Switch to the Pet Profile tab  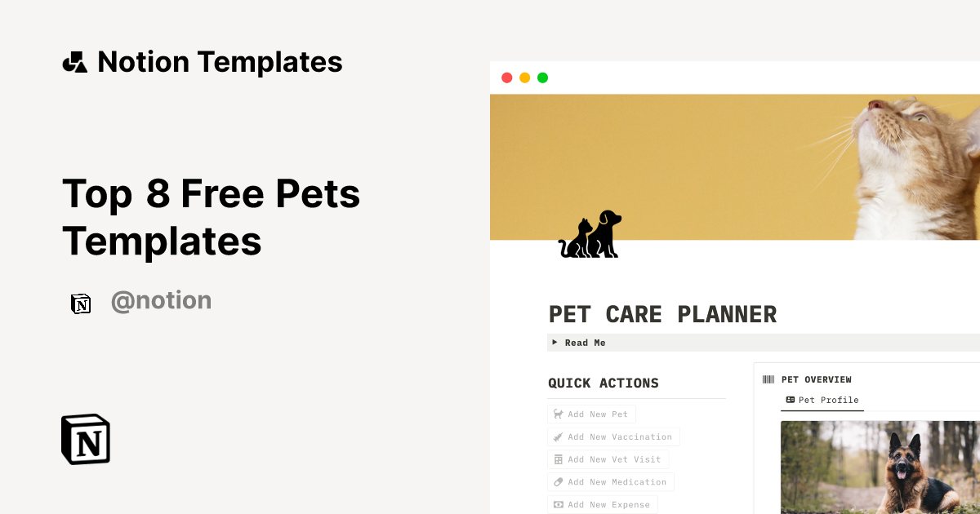[x=828, y=400]
